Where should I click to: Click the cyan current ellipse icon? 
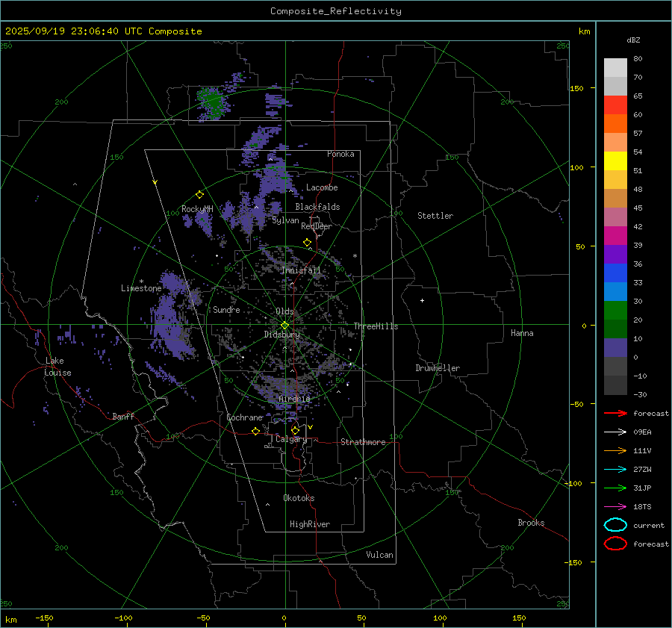pos(615,525)
